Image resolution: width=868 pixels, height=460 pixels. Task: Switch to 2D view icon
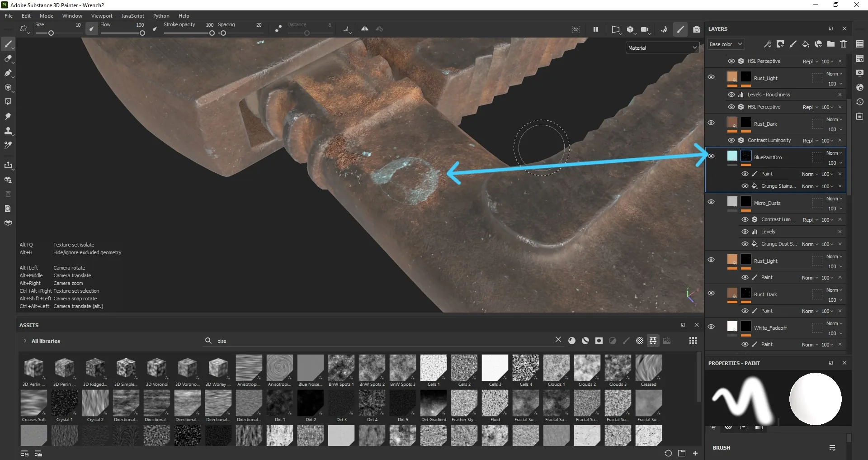tap(615, 29)
